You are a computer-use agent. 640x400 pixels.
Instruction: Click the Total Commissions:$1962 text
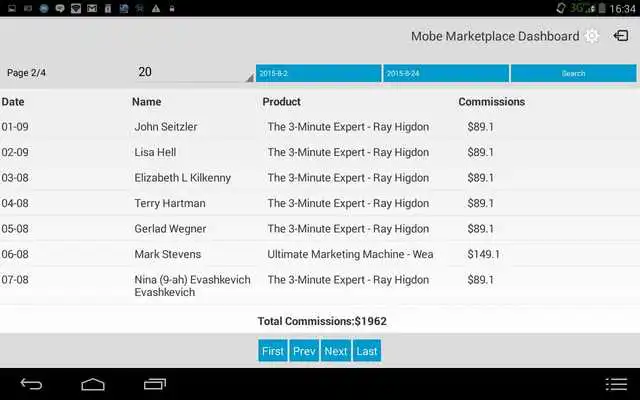point(322,321)
